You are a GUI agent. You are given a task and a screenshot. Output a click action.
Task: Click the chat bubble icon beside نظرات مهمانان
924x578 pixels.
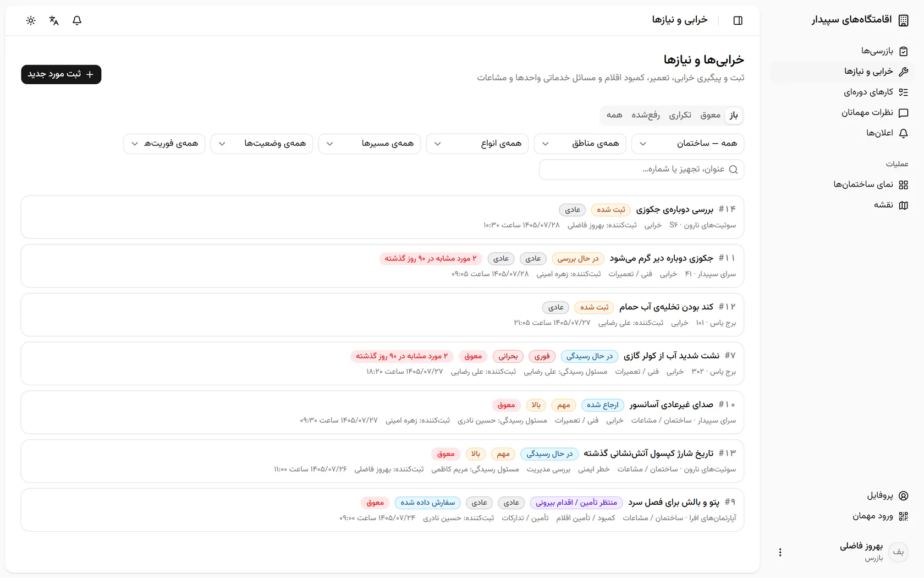click(903, 113)
